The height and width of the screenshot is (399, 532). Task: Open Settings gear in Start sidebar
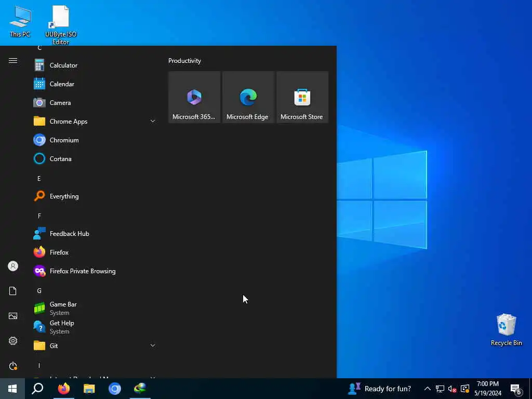[x=13, y=341]
